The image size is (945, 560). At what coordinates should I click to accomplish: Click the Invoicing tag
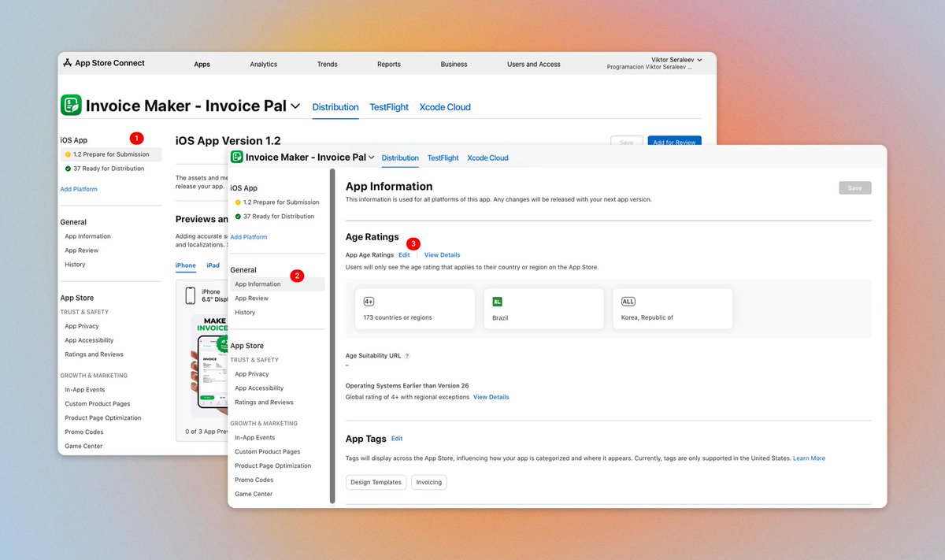click(x=429, y=482)
